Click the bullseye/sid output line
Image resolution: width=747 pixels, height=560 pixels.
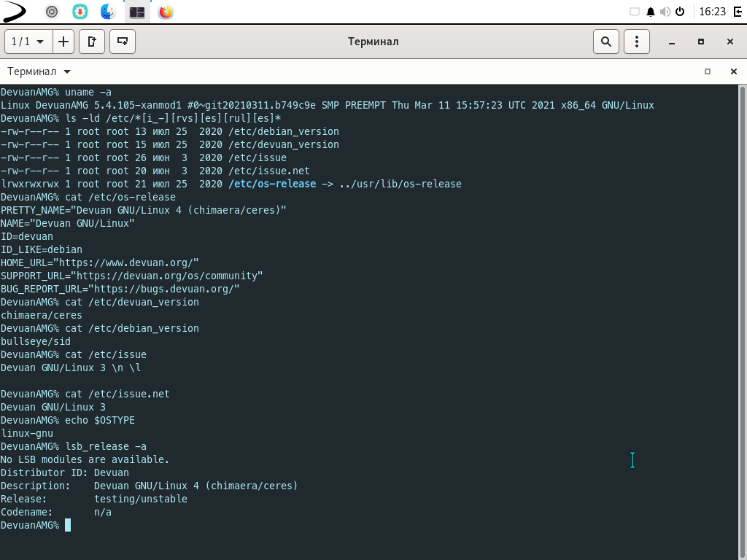coord(35,341)
